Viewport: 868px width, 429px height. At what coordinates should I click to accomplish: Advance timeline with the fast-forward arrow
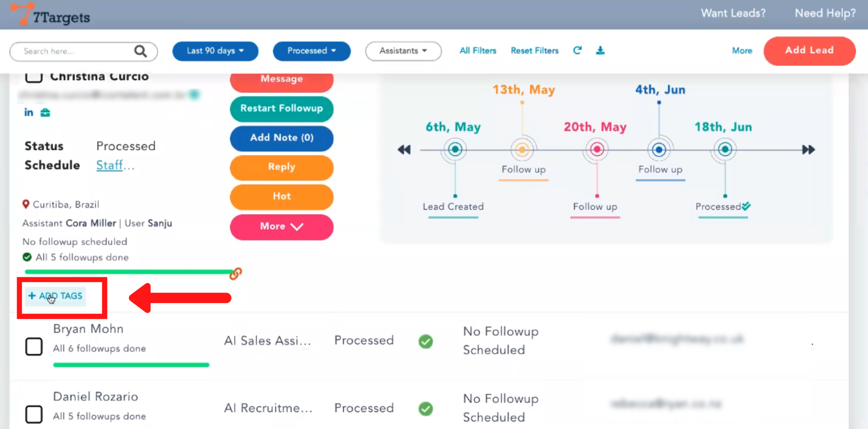tap(808, 149)
